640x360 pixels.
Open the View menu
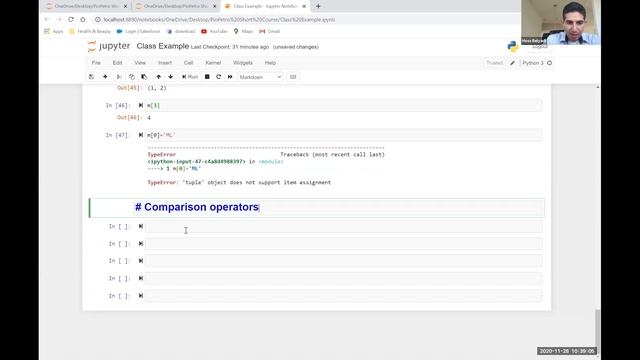140,63
